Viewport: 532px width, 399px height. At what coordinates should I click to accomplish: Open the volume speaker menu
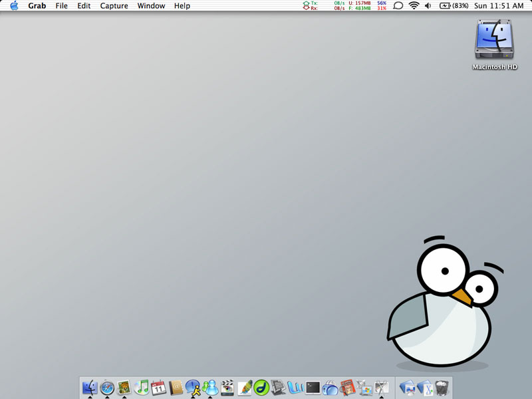pyautogui.click(x=428, y=6)
